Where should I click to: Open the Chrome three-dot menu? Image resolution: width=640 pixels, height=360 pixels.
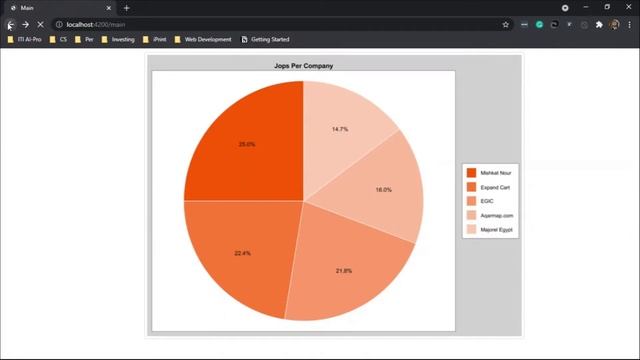tap(629, 24)
